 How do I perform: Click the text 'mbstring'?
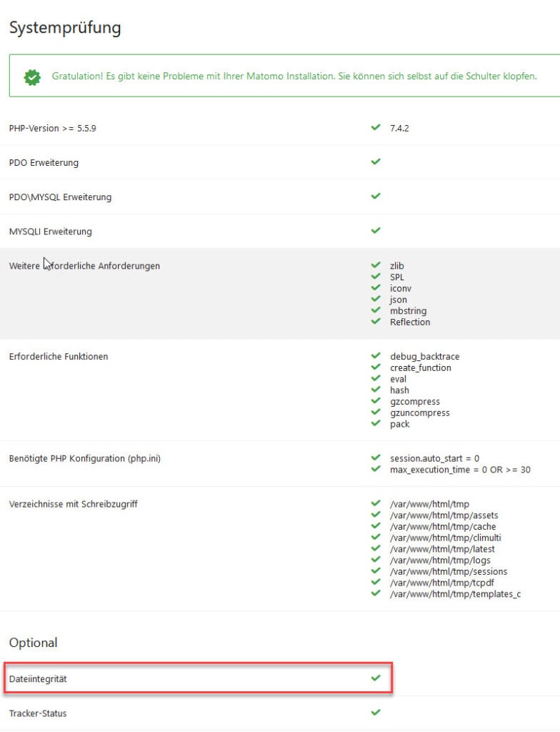click(x=409, y=311)
